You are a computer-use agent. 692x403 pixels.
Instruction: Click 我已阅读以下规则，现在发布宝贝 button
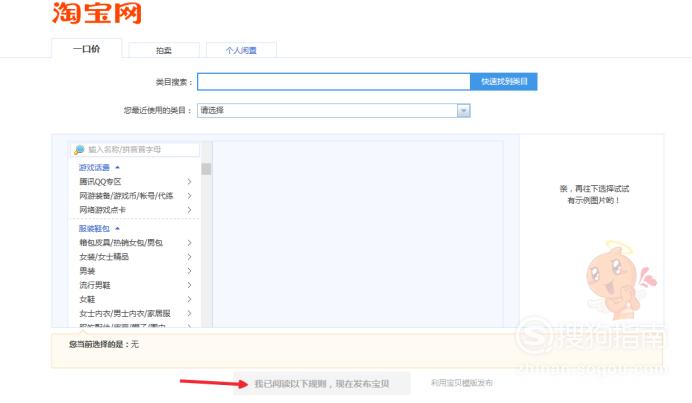coord(322,384)
